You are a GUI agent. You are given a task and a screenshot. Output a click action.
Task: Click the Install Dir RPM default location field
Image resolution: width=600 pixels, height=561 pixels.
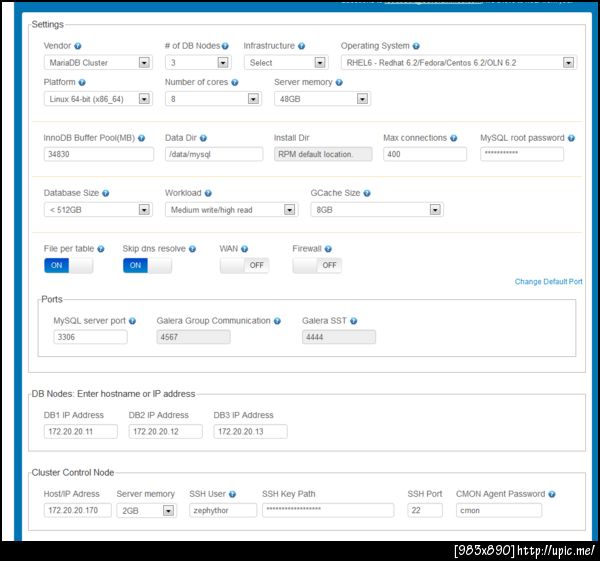pyautogui.click(x=323, y=154)
